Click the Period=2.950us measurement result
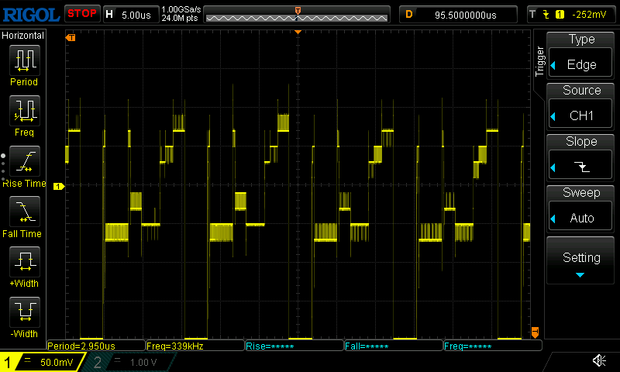The height and width of the screenshot is (372, 620). [81, 346]
